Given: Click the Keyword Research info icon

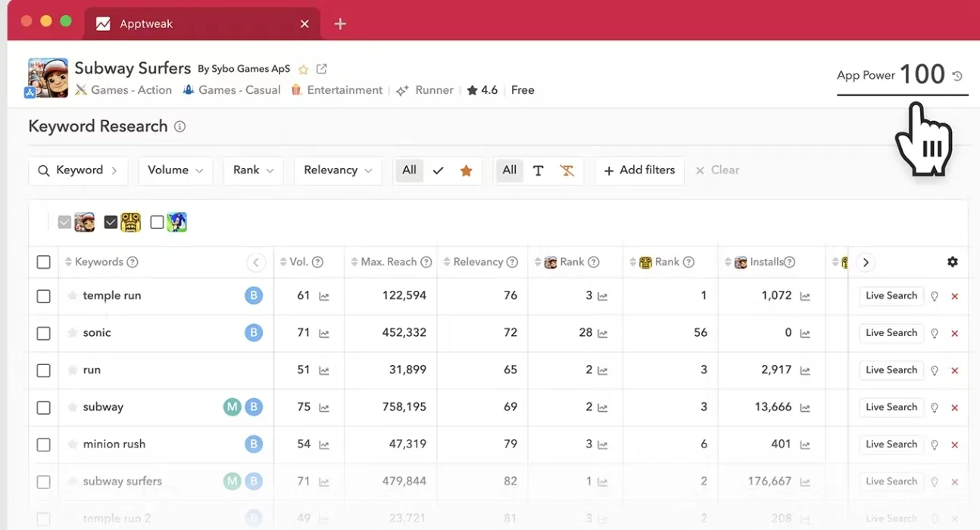Looking at the screenshot, I should pyautogui.click(x=179, y=126).
